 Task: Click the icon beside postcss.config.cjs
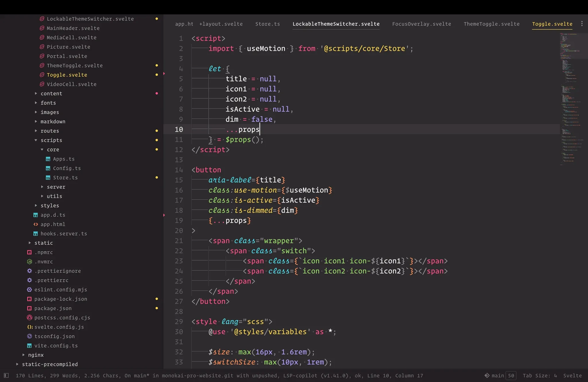(29, 318)
